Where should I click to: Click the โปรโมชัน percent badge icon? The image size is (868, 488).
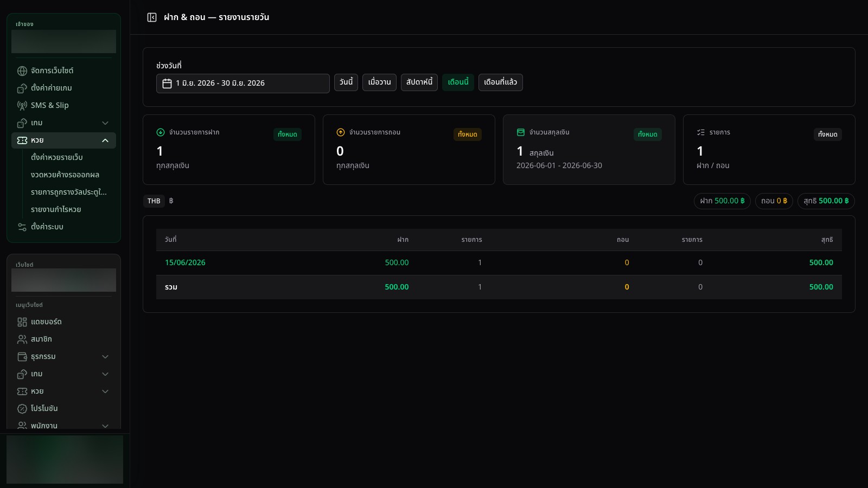click(x=22, y=409)
